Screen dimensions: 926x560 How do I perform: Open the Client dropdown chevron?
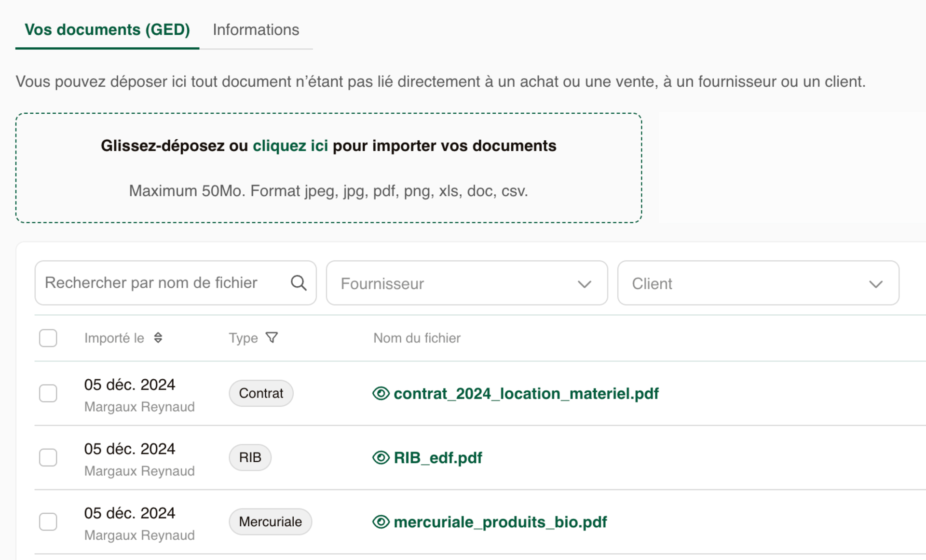tap(875, 284)
